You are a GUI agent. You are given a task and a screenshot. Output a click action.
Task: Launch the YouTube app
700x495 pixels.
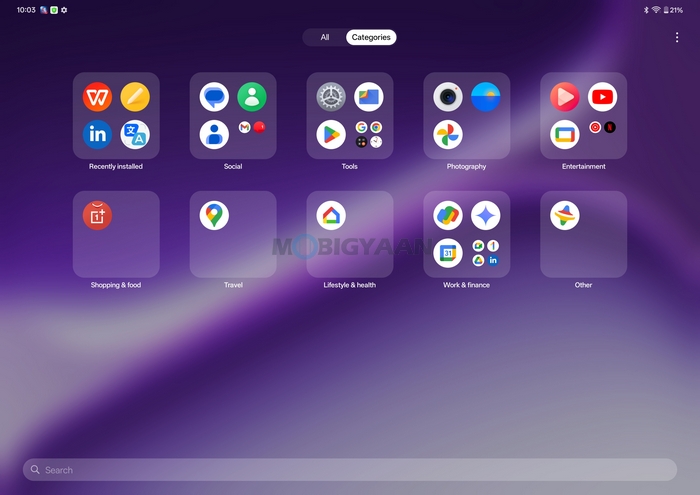603,97
